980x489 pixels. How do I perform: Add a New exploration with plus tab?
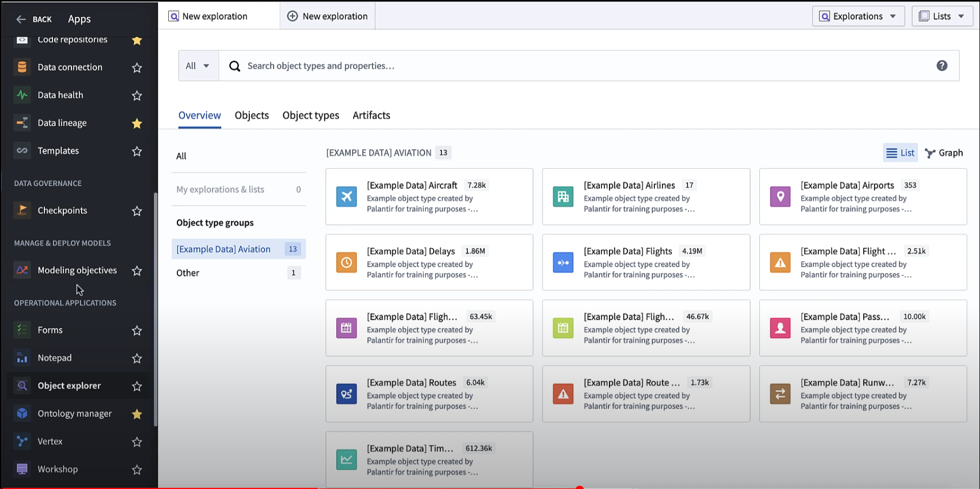pos(327,16)
